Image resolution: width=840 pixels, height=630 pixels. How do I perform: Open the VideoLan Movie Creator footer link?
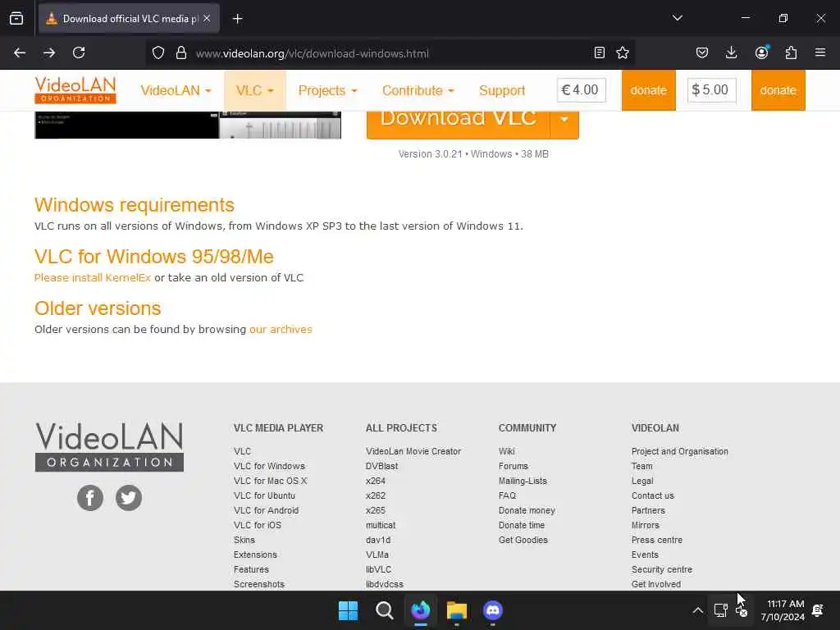(413, 452)
